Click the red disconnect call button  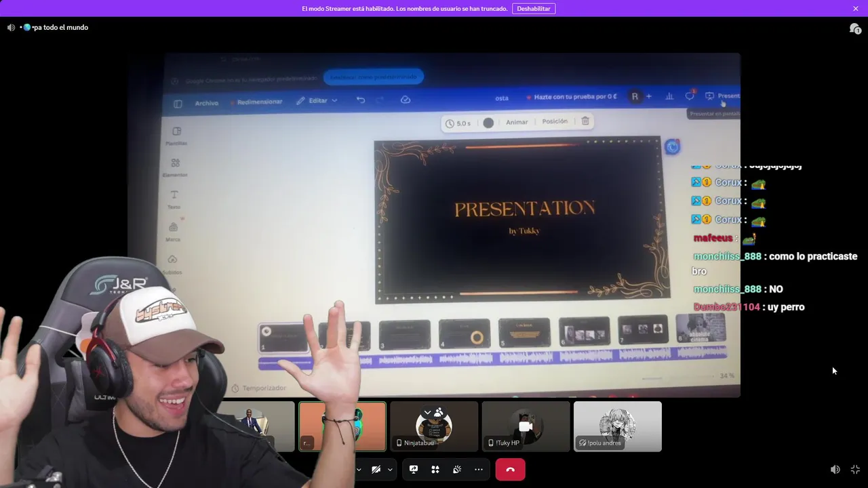[511, 469]
